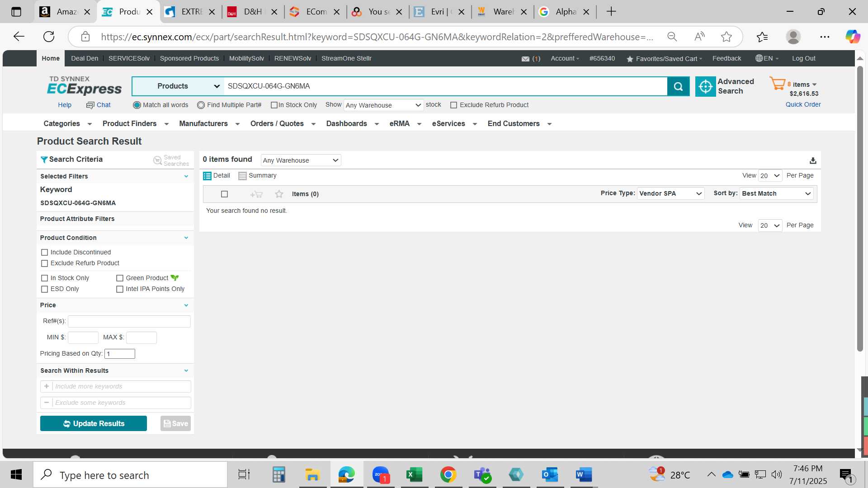Click the Quick Order link

pos(803,105)
